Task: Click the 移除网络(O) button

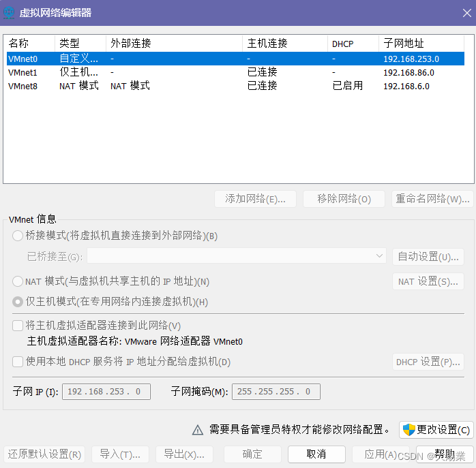Action: [x=344, y=199]
